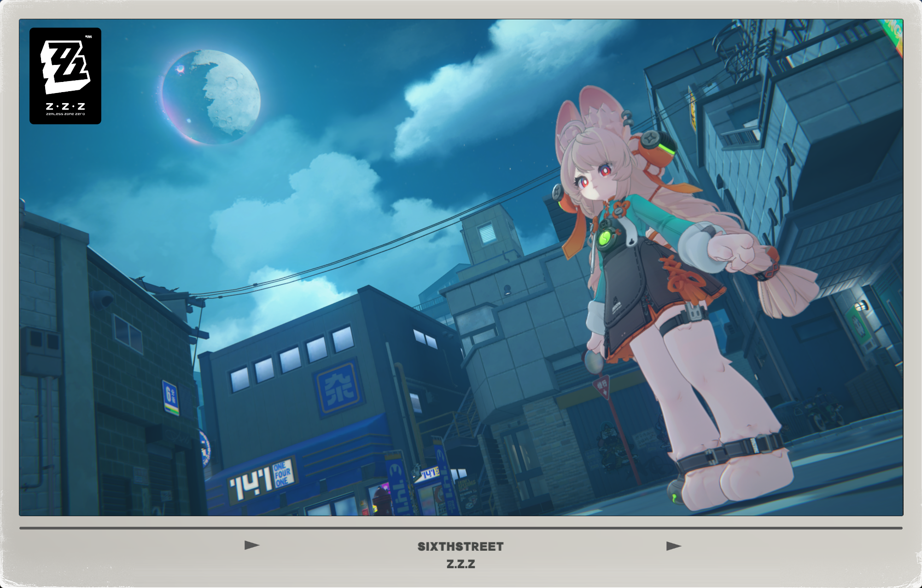This screenshot has height=588, width=922.
Task: Click the SIXTHSTREET title text
Action: pos(461,547)
